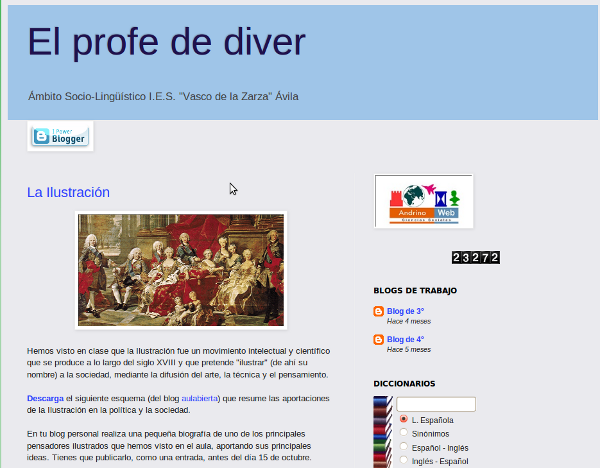Select the L. Española radio option
600x468 pixels.
point(403,419)
